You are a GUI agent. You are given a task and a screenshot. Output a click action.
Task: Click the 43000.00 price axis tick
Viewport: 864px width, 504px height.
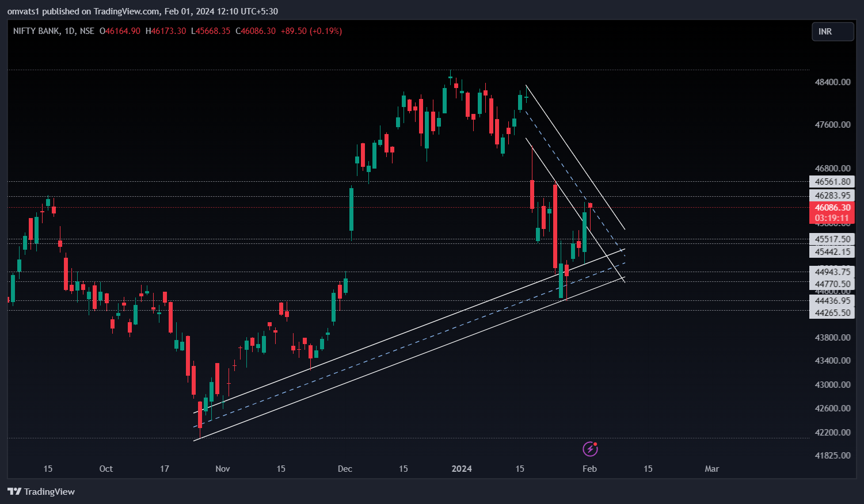(832, 385)
